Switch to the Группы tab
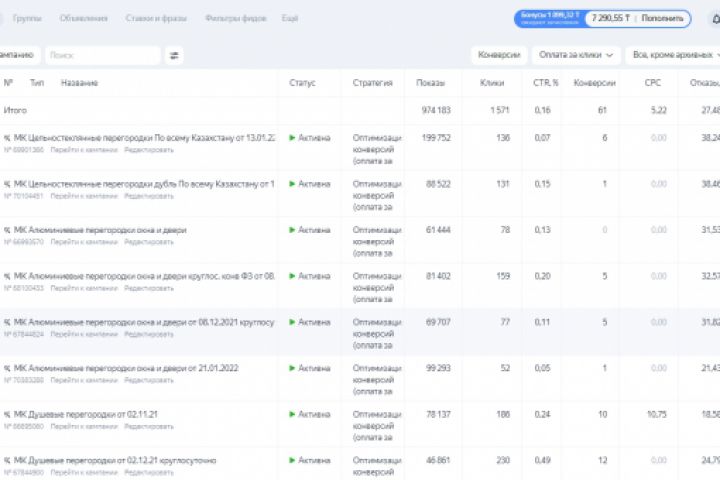This screenshot has height=480, width=720. [x=26, y=18]
